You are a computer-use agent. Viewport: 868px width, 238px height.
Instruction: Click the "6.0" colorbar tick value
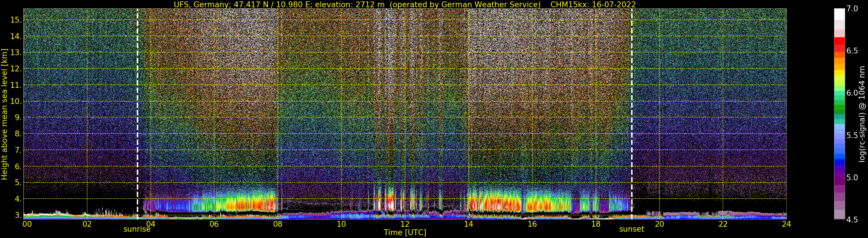point(852,93)
